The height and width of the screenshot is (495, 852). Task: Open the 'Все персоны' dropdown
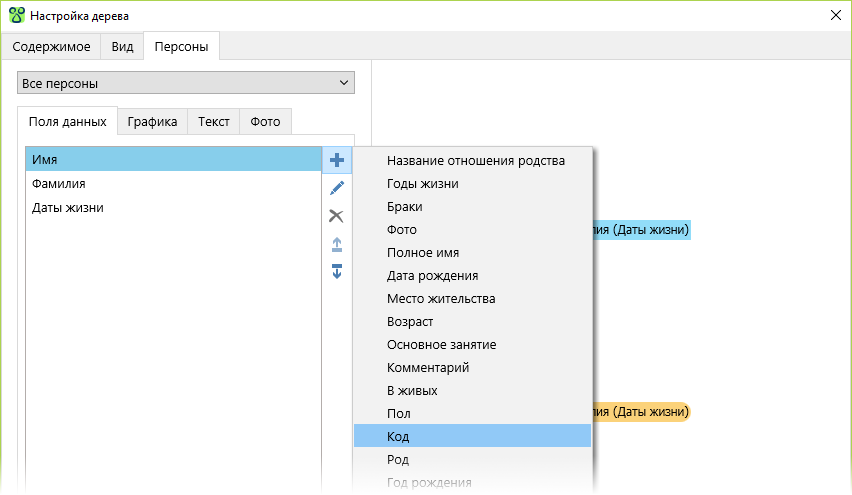coord(186,83)
